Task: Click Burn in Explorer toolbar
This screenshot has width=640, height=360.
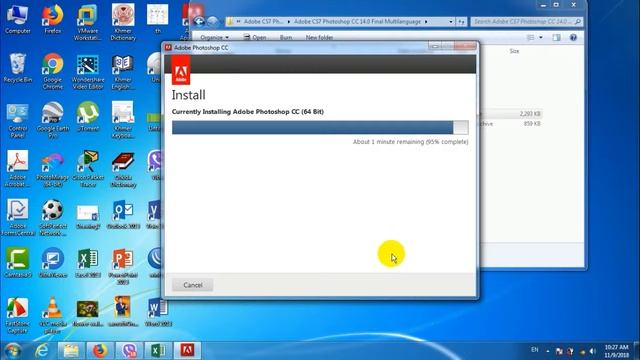Action: tap(286, 38)
